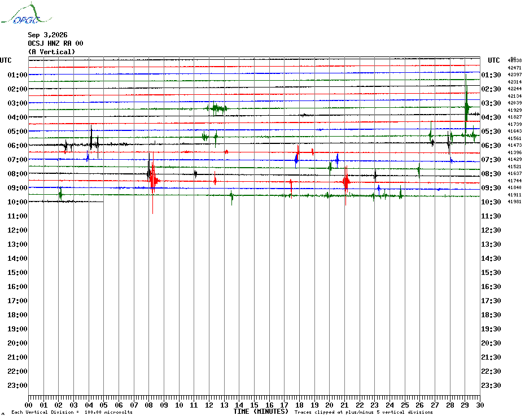Click the red spike near minute 21
This screenshot has height=420, width=525.
tap(346, 182)
